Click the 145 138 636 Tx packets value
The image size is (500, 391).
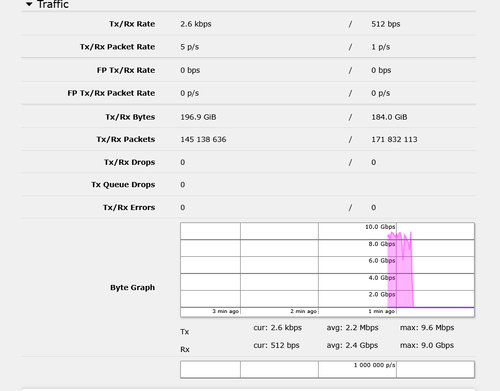point(203,139)
